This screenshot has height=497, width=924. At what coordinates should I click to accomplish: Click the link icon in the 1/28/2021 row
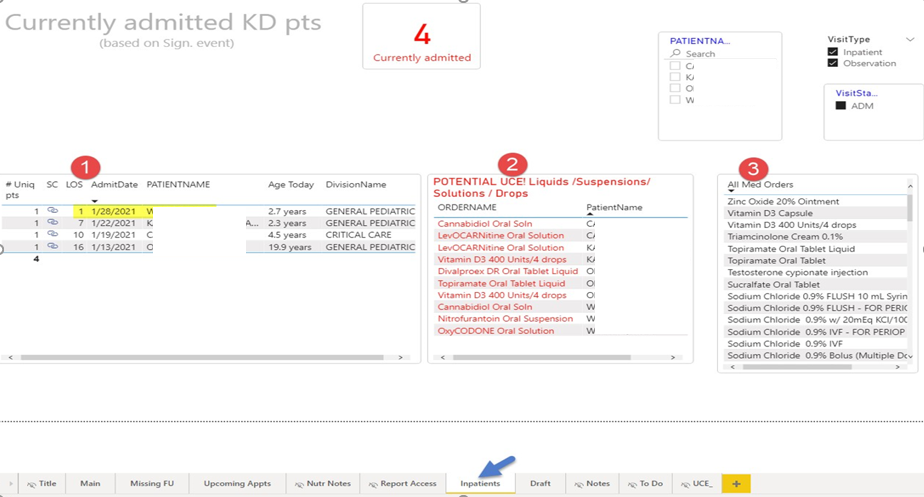pyautogui.click(x=52, y=212)
